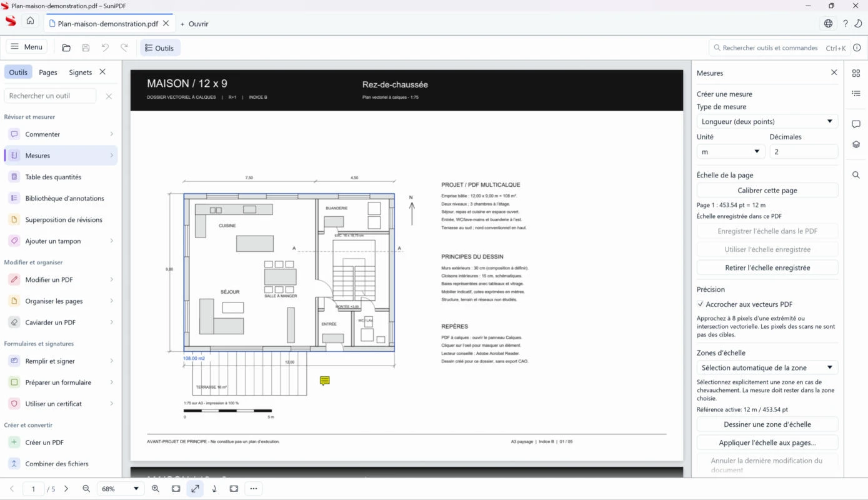Open the language globe icon

point(828,24)
